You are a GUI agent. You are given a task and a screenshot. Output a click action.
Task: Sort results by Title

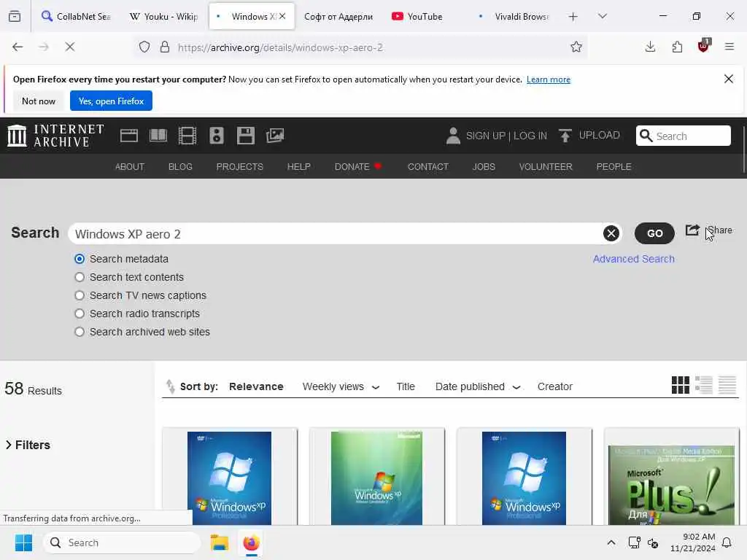[x=406, y=386]
